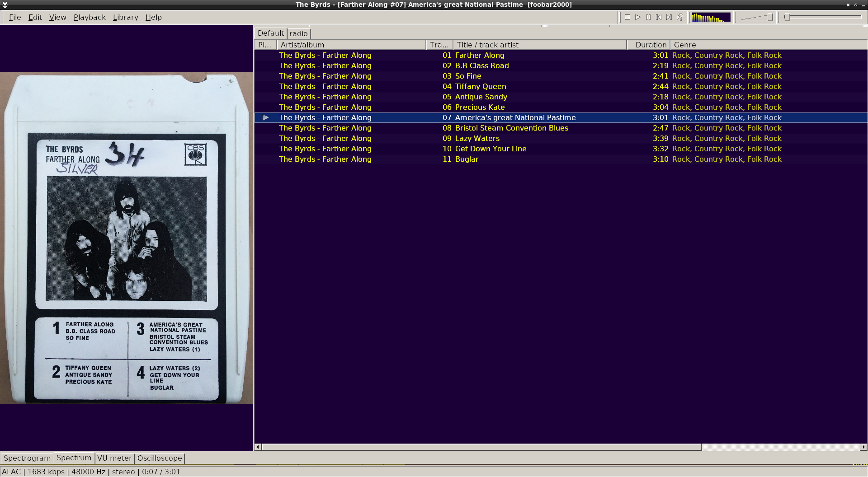Select track 11 Buglar
868x477 pixels.
click(561, 159)
